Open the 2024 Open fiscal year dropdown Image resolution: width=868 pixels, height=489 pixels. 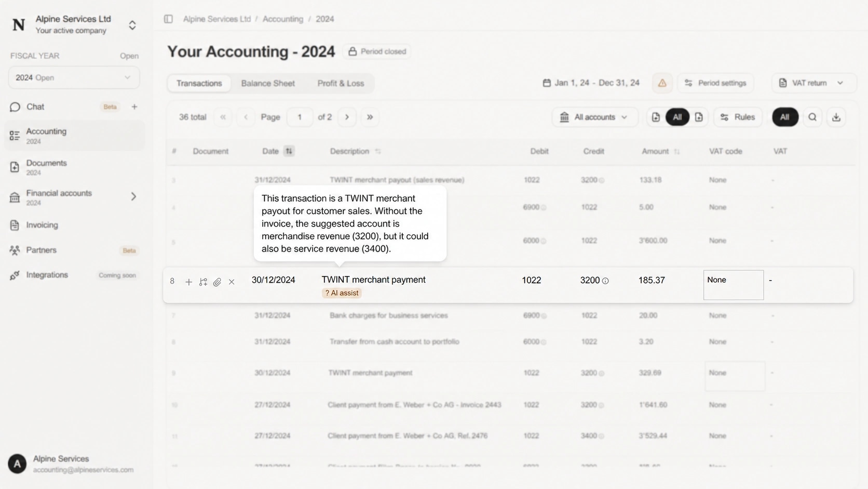[x=74, y=78]
